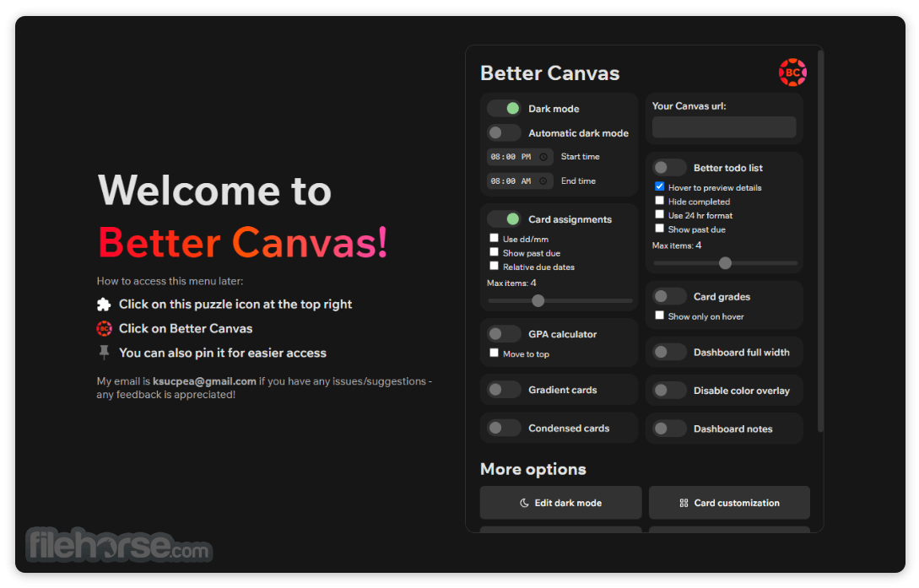919x588 pixels.
Task: Click 'Click on this puzzle icon at the top right'
Action: tap(235, 305)
